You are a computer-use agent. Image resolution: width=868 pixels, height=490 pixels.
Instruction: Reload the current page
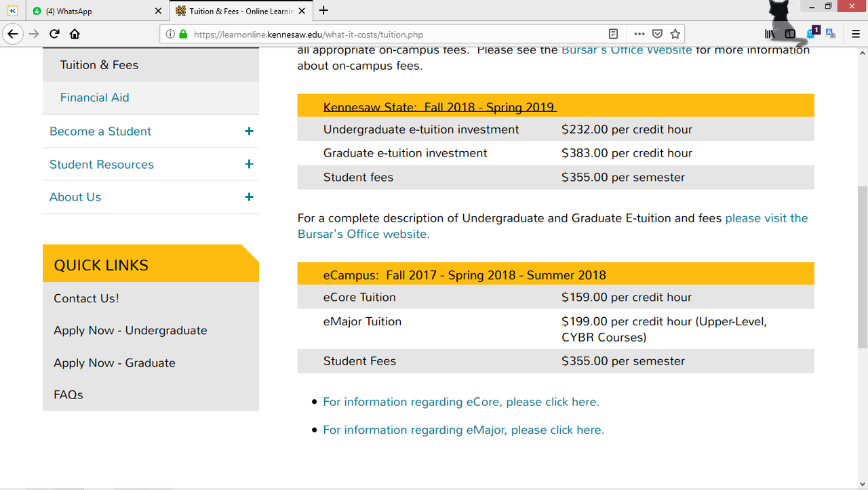tap(54, 34)
